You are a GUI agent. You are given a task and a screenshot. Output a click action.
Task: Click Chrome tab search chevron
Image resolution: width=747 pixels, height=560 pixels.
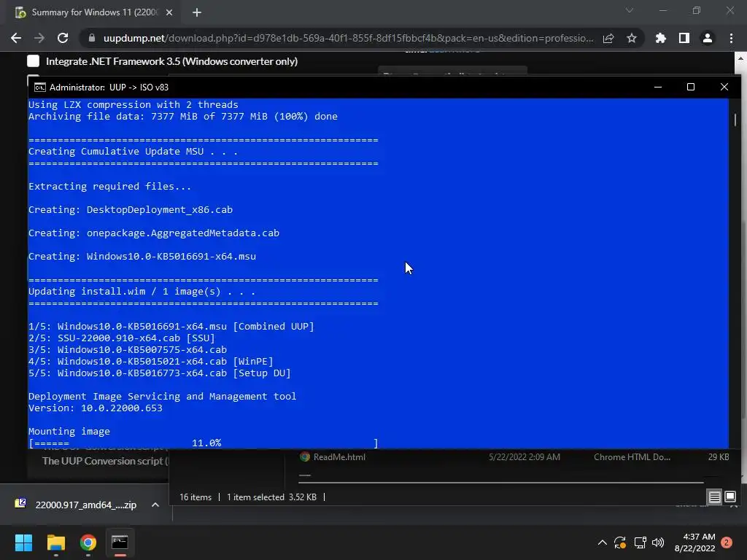click(630, 10)
